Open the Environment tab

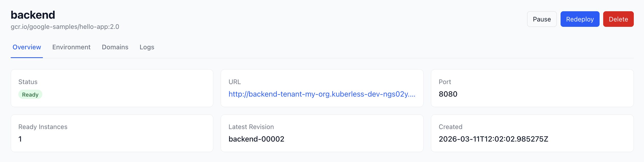pos(71,47)
